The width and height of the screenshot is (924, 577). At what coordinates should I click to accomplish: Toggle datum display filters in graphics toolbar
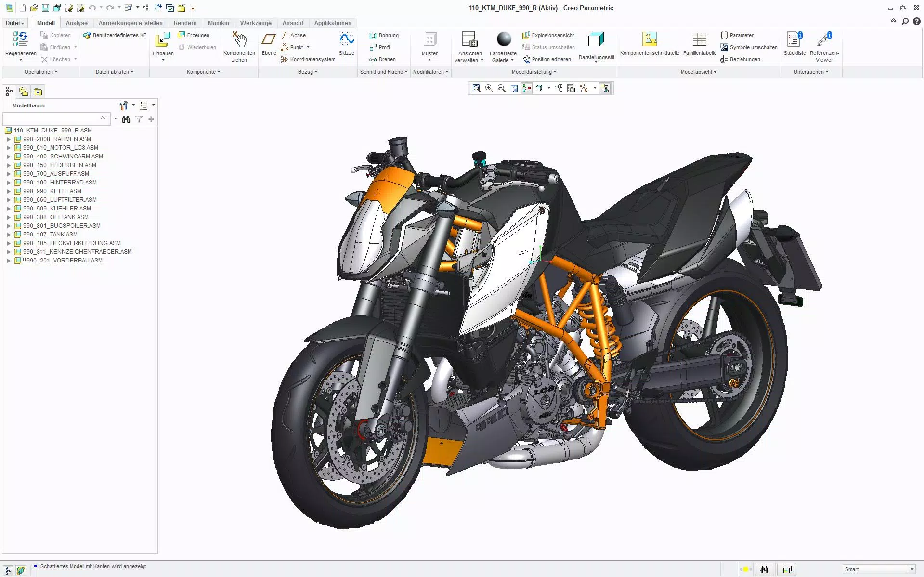click(x=584, y=88)
